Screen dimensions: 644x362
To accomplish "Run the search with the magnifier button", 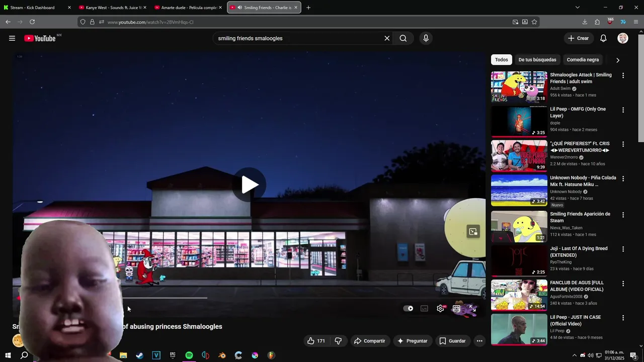I will click(403, 38).
